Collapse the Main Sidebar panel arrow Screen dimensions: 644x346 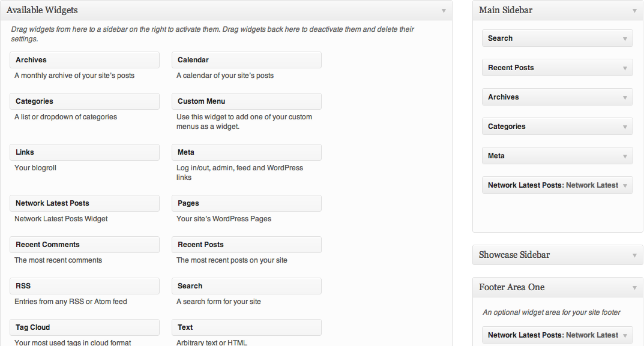pyautogui.click(x=634, y=11)
